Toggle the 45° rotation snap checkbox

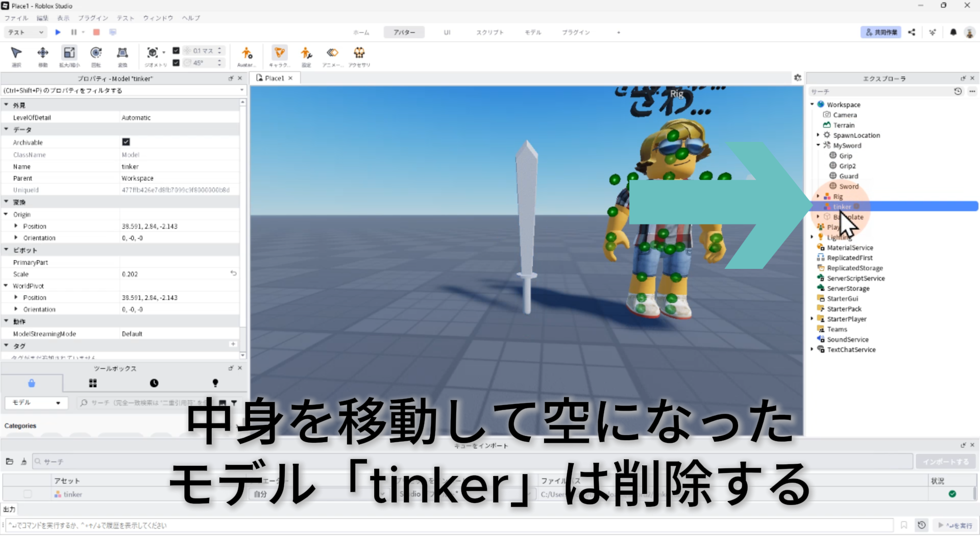176,63
